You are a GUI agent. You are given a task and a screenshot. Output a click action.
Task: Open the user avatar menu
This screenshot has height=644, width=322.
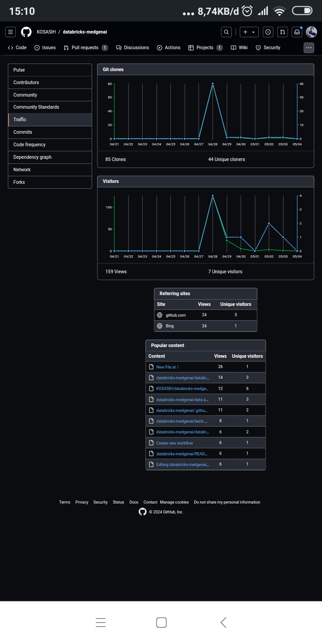312,32
